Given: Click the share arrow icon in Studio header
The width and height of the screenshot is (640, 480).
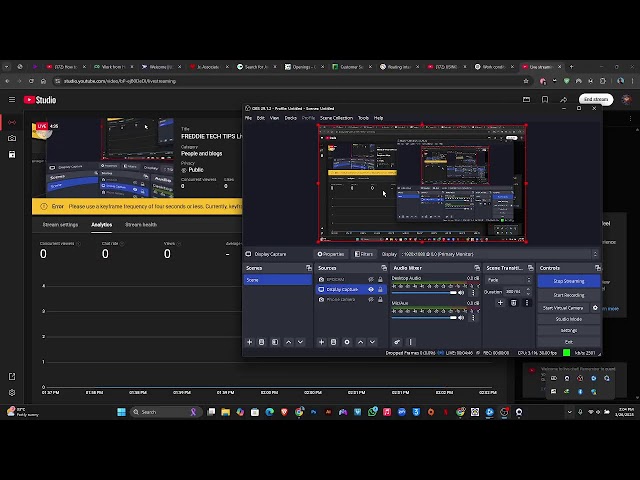Looking at the screenshot, I should [x=564, y=100].
